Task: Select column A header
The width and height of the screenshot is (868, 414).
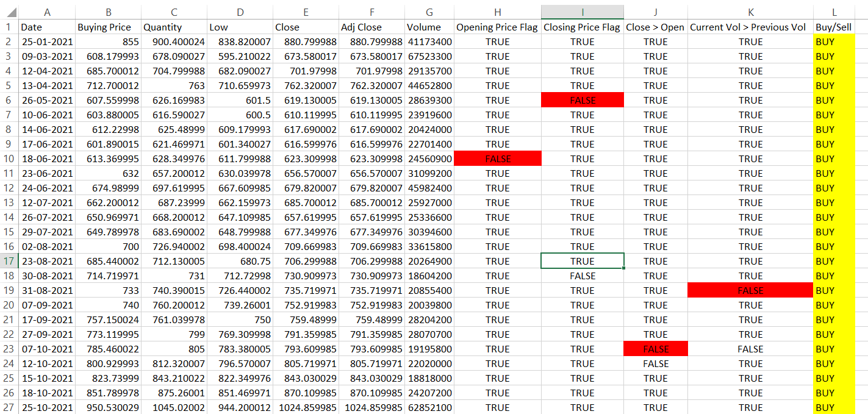Action: coord(47,12)
